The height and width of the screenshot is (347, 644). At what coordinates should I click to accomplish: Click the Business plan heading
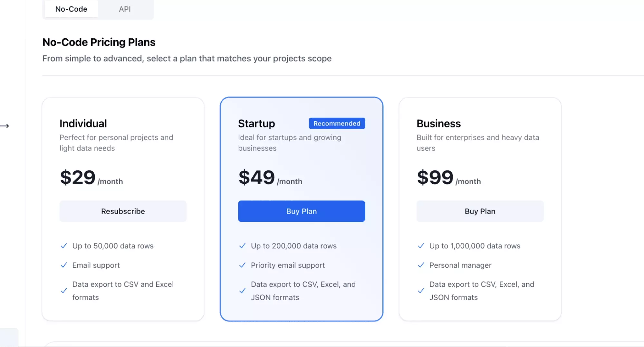coord(438,124)
